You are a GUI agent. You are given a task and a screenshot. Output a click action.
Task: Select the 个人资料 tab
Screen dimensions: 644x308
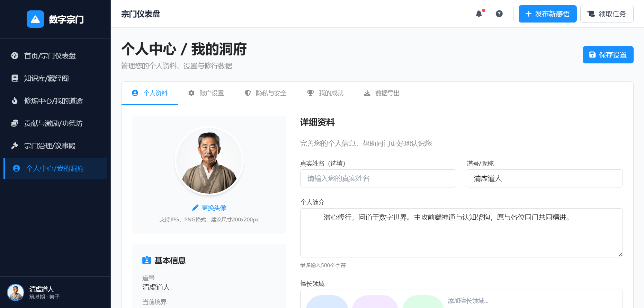tap(150, 93)
